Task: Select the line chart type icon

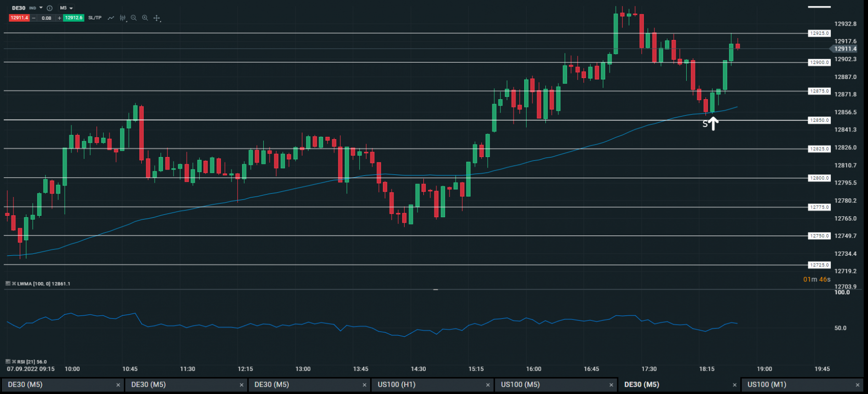Action: tap(111, 18)
